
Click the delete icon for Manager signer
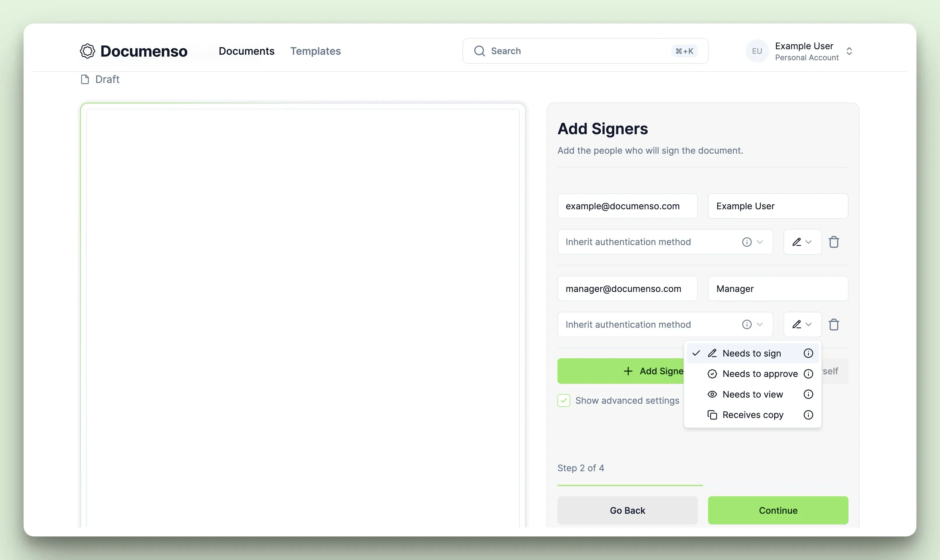point(834,324)
